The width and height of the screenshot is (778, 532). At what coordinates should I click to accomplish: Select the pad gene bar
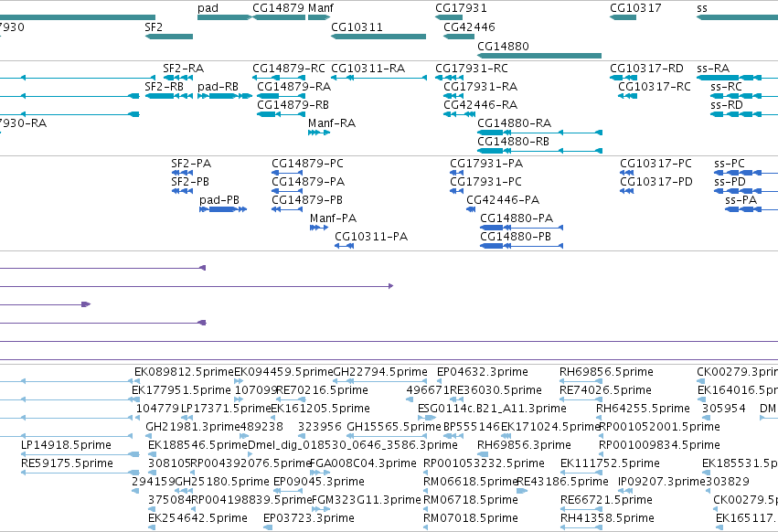[x=224, y=17]
